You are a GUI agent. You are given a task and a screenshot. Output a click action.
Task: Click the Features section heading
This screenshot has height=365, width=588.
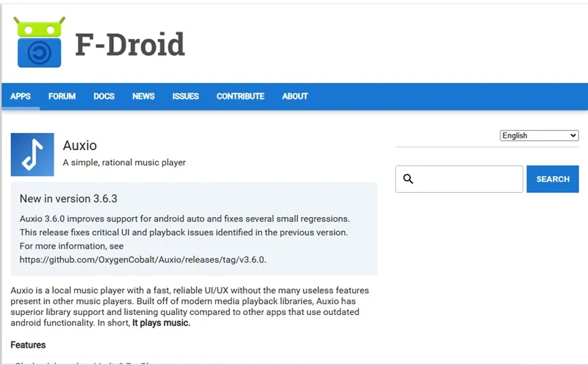click(x=28, y=344)
